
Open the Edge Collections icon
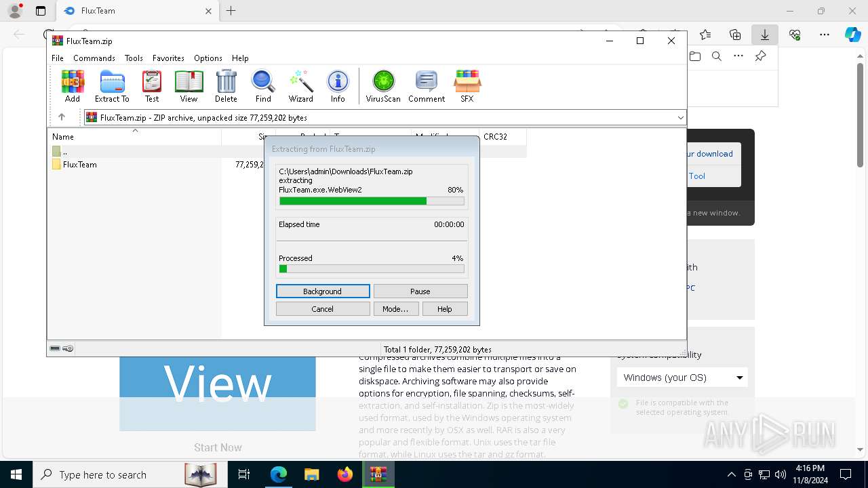735,35
